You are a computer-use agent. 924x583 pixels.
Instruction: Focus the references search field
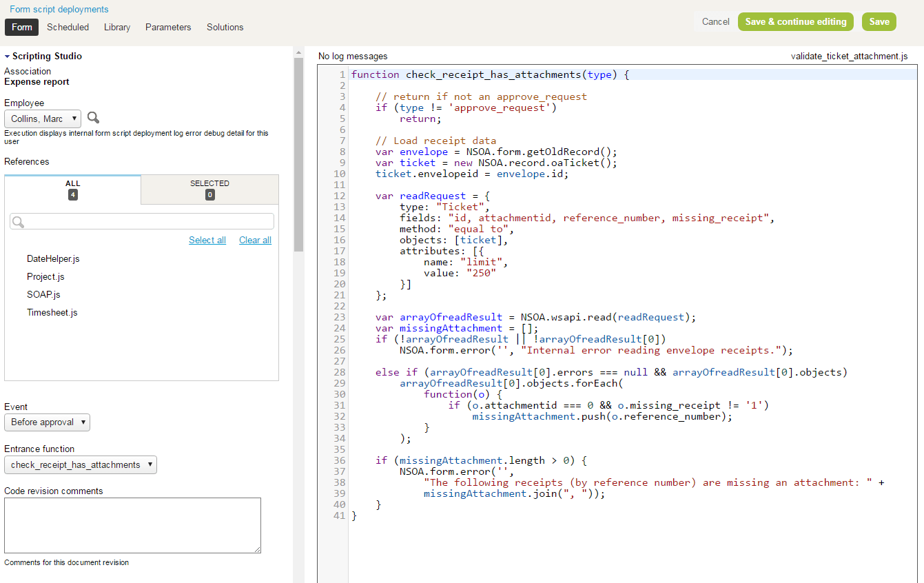point(142,221)
